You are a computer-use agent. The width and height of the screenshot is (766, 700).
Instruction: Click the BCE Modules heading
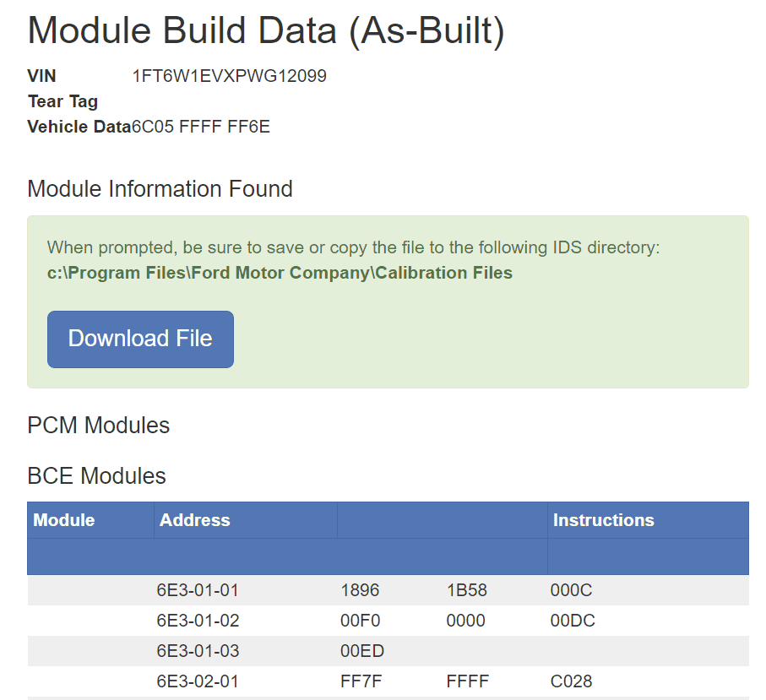97,476
